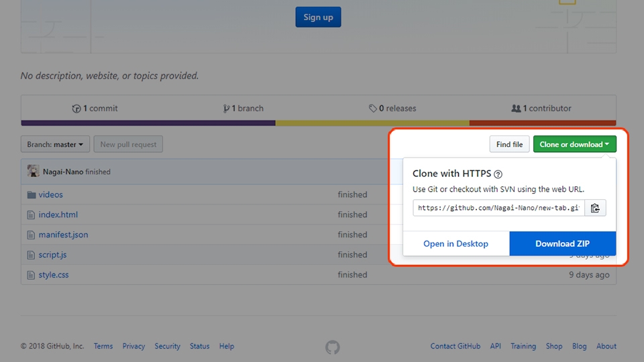Open Nagai-Nano author profile link
The width and height of the screenshot is (644, 362).
(63, 172)
